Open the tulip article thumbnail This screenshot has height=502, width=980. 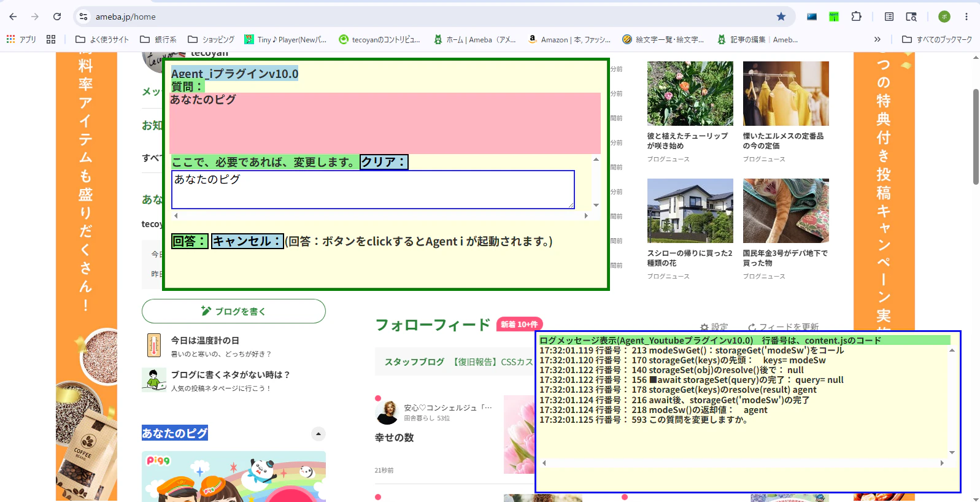click(x=690, y=93)
